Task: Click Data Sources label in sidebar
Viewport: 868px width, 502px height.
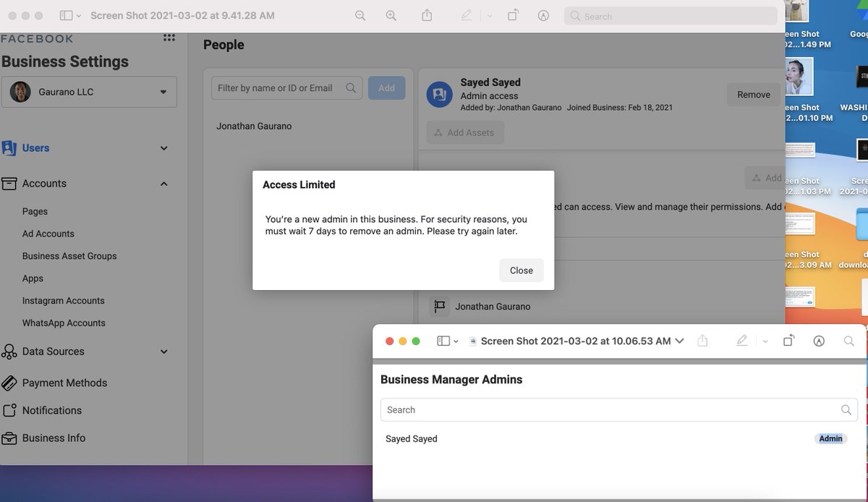Action: point(54,352)
